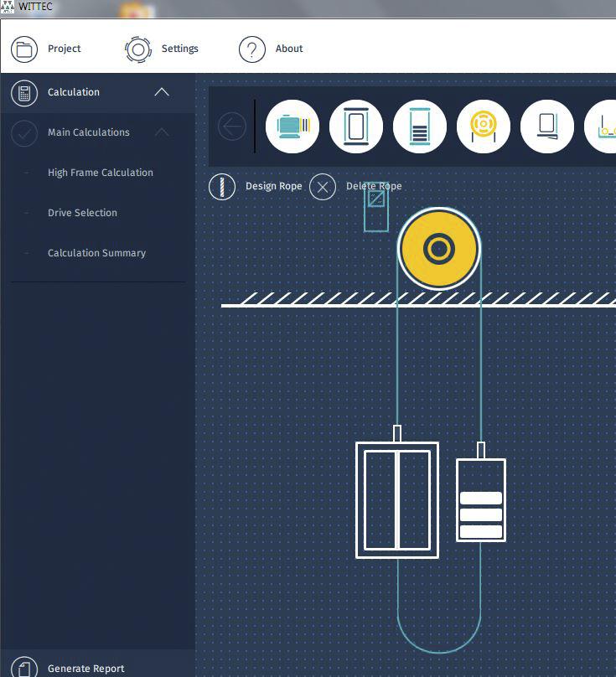Select the elevator car frame icon
The image size is (616, 677).
click(x=356, y=127)
